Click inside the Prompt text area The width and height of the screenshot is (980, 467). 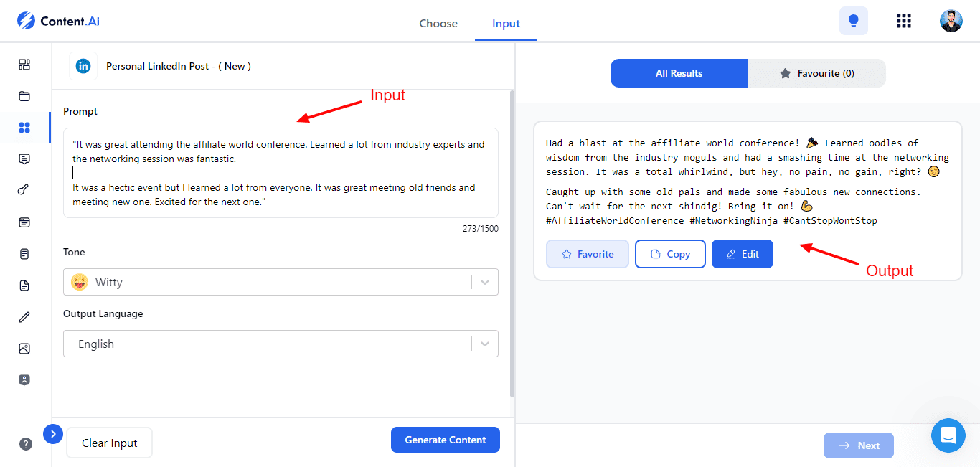coord(281,173)
